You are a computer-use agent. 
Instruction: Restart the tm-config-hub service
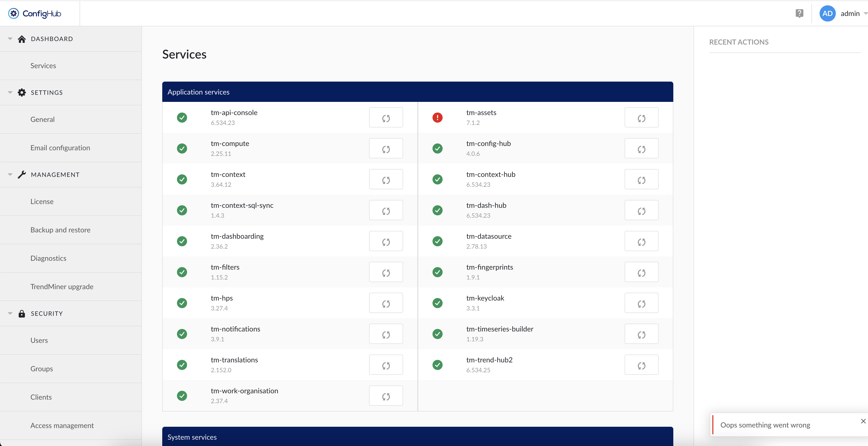click(x=641, y=148)
